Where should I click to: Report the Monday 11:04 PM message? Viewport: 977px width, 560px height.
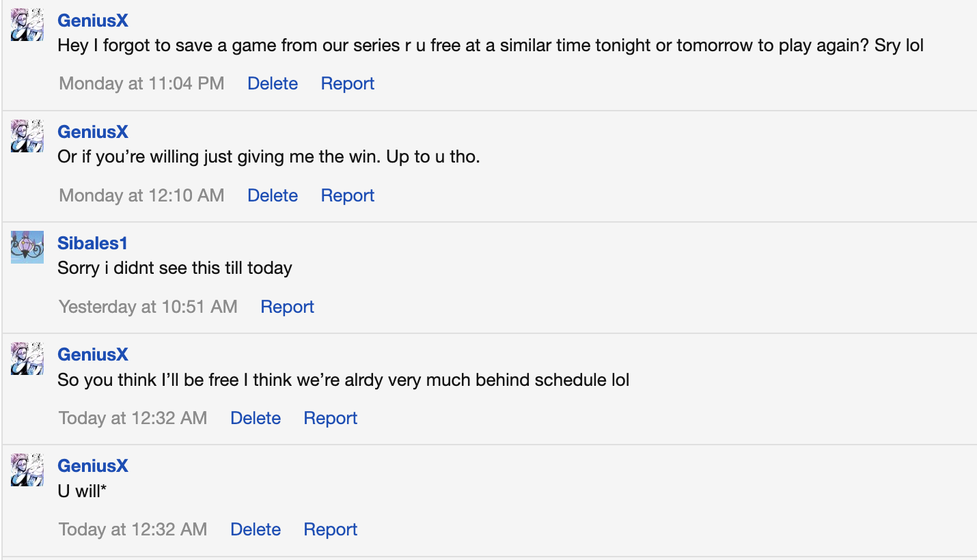click(x=348, y=83)
